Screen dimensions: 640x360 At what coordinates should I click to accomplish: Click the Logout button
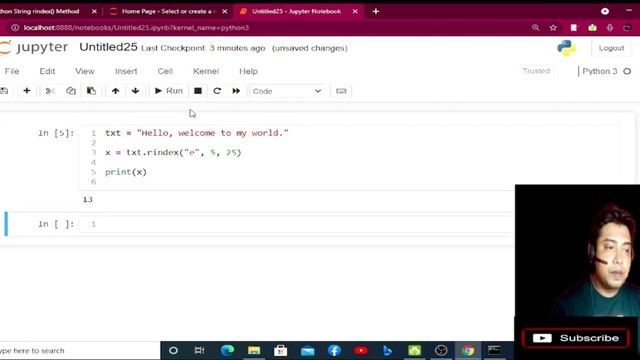[x=611, y=48]
